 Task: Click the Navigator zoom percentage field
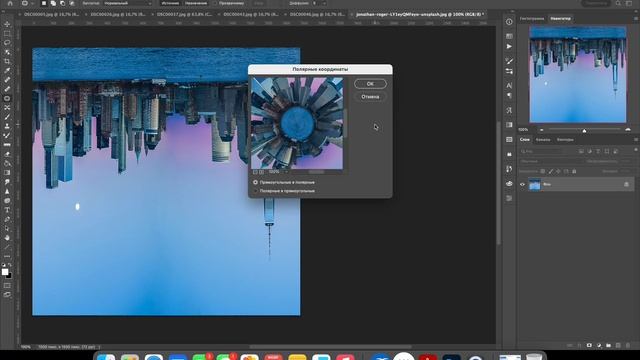(x=524, y=130)
